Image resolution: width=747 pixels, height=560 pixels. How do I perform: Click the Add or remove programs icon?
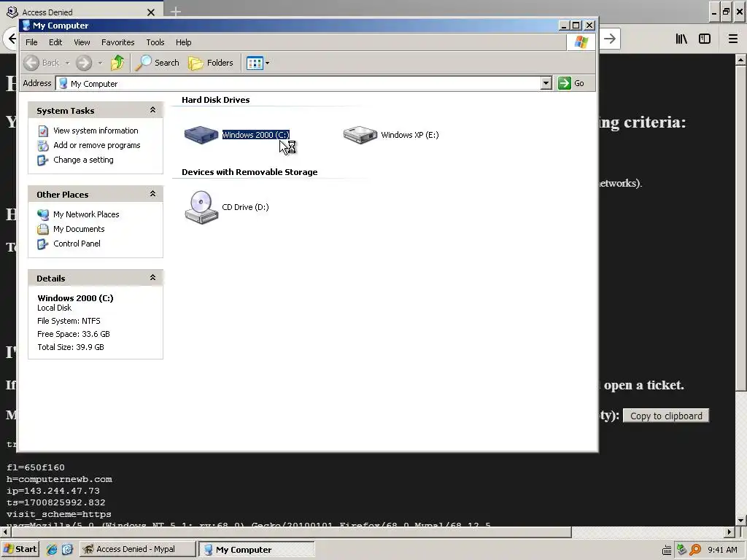43,146
